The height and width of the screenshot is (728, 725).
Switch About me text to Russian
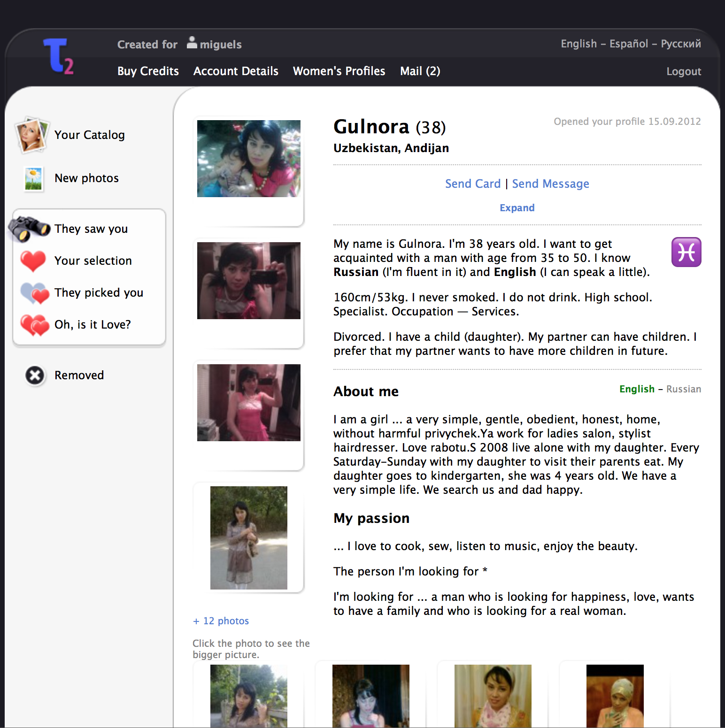(683, 389)
